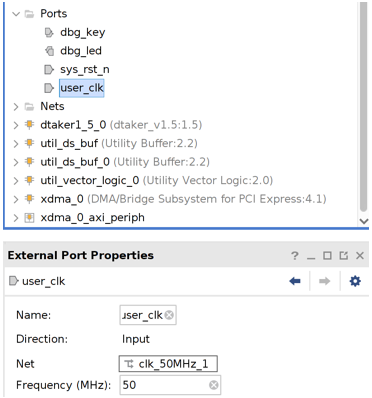Clear the Frequency value

click(x=214, y=385)
